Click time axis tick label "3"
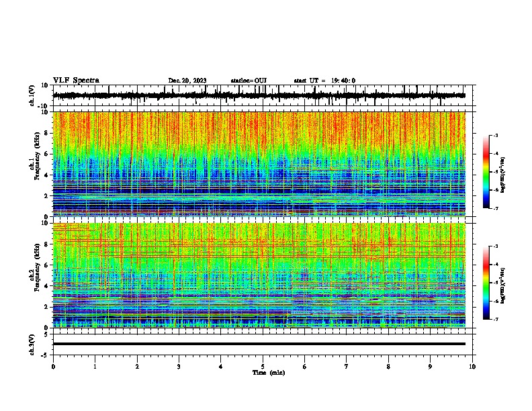 click(179, 367)
